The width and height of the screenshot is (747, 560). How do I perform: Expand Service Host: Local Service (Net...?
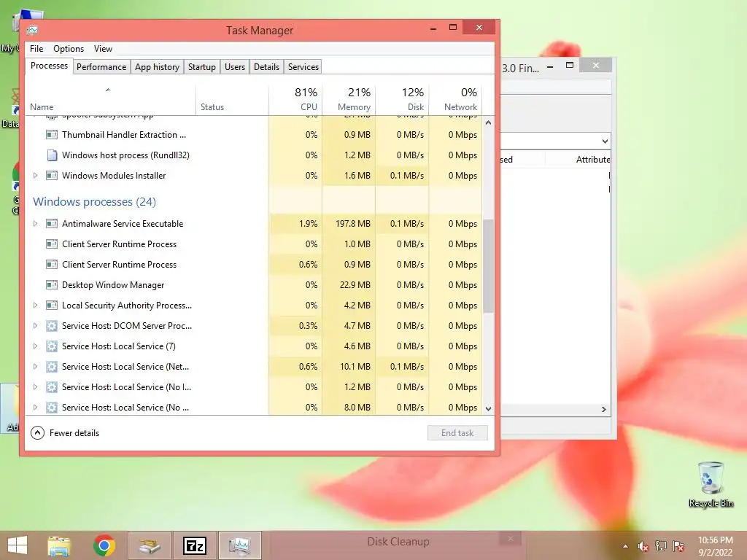[35, 367]
